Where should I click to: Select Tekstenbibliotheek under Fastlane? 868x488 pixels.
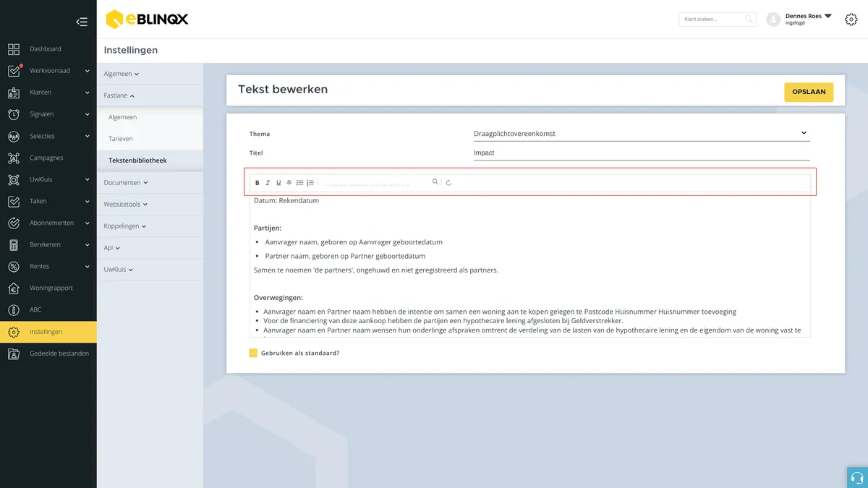pyautogui.click(x=150, y=160)
